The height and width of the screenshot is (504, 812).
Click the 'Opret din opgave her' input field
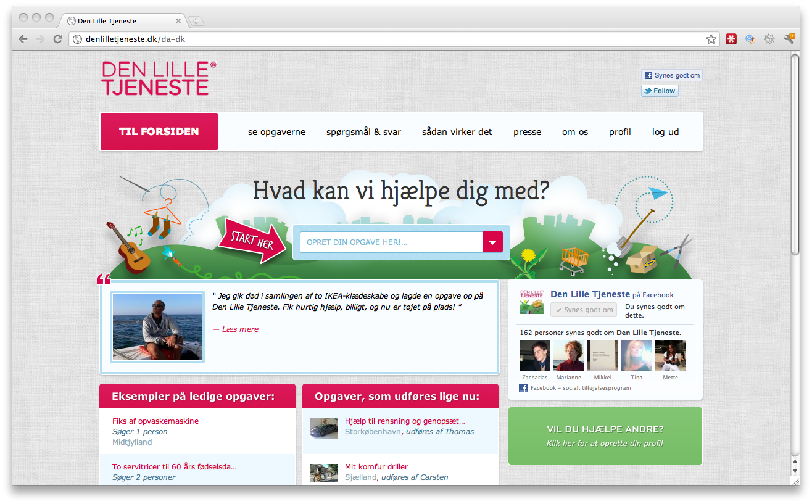(x=391, y=242)
